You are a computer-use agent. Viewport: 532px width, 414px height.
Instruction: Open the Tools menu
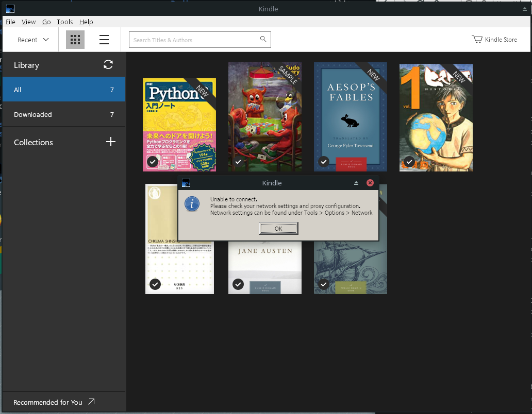(x=64, y=22)
